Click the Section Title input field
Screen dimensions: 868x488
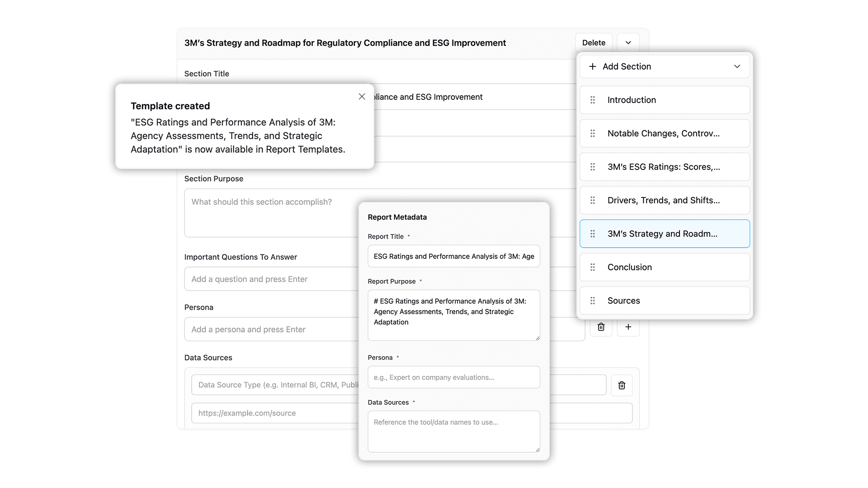click(x=475, y=97)
